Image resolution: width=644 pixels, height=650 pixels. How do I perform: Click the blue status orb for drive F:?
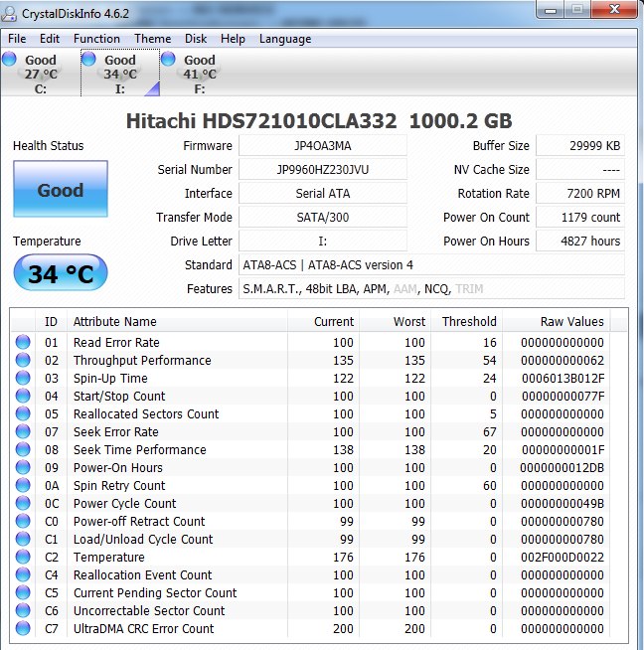(168, 59)
